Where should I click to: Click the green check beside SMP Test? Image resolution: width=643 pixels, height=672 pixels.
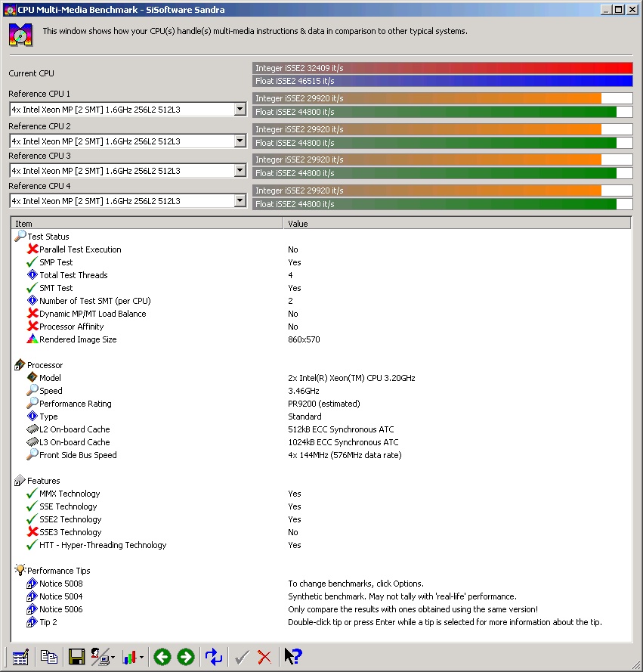tap(32, 262)
